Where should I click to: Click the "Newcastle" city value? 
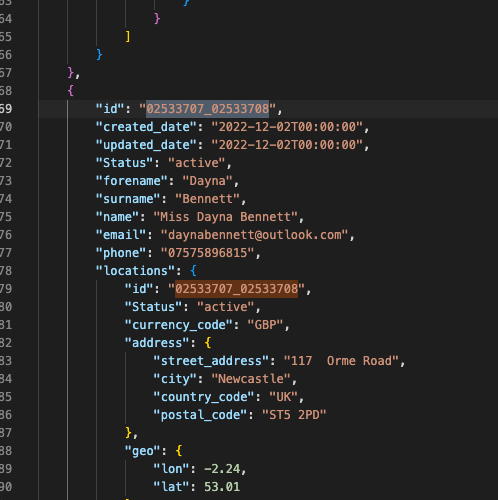click(x=251, y=379)
